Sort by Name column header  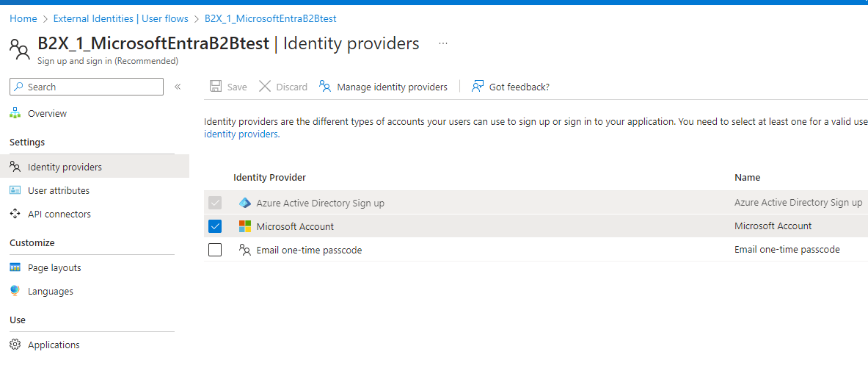tap(747, 178)
